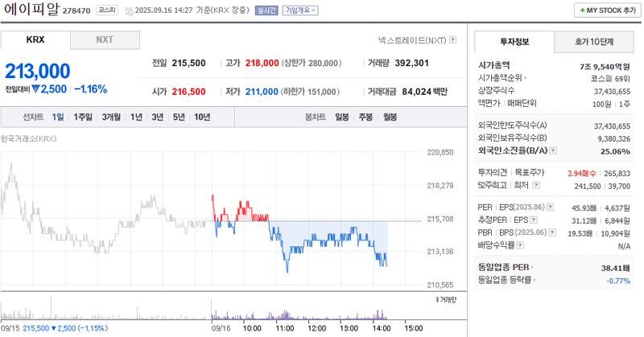This screenshot has width=644, height=337.
Task: Click the 14:00 time axis label
Action: 381,328
